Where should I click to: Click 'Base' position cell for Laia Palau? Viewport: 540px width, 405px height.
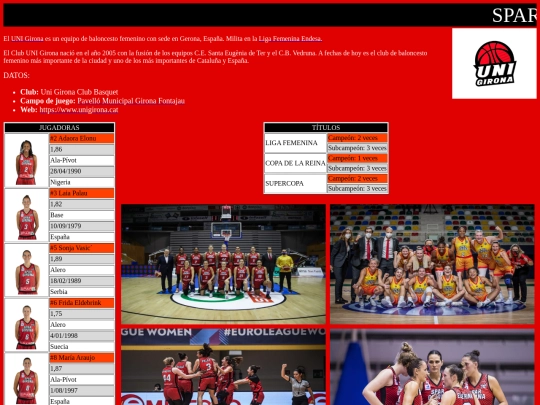[x=82, y=215]
